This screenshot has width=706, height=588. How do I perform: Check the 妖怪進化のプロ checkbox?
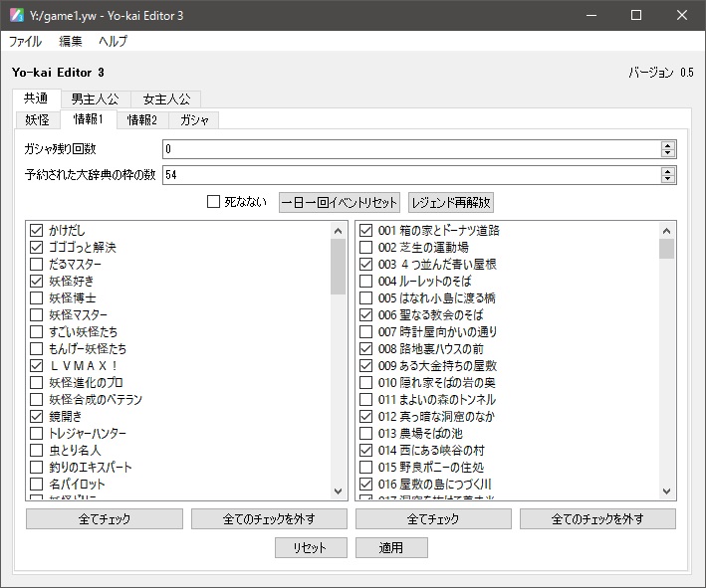(x=37, y=382)
